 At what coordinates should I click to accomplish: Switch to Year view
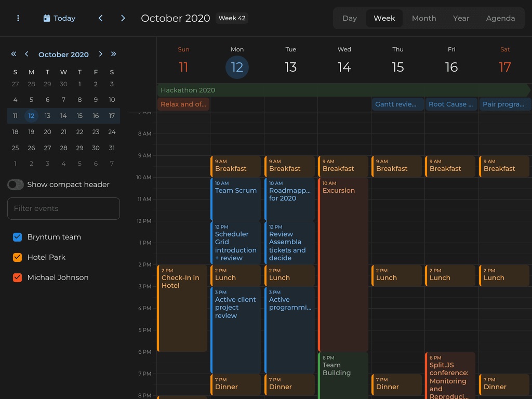pyautogui.click(x=461, y=18)
